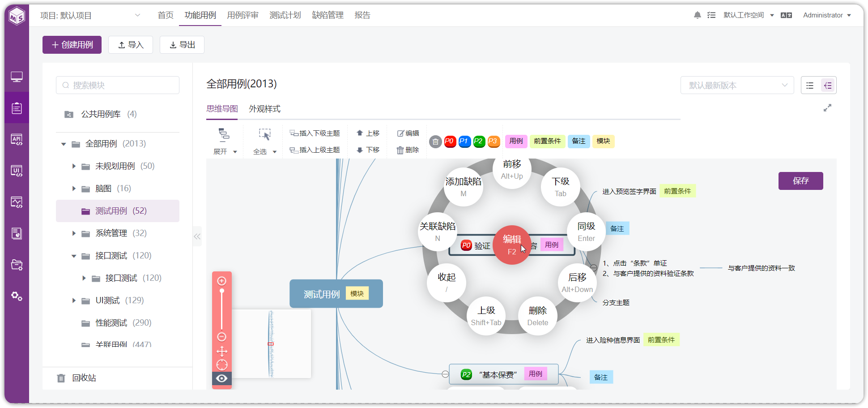Open the project settings folder sidebar icon
Image resolution: width=868 pixels, height=408 pixels.
coord(17,265)
